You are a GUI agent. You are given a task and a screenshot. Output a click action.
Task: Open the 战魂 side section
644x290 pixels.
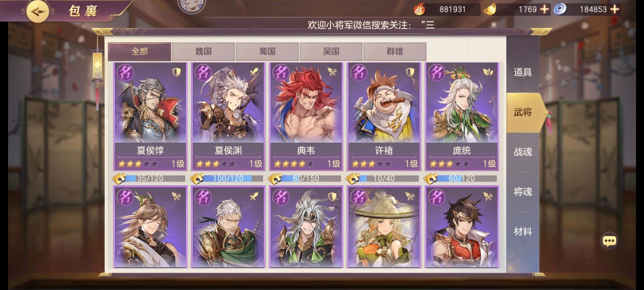523,152
